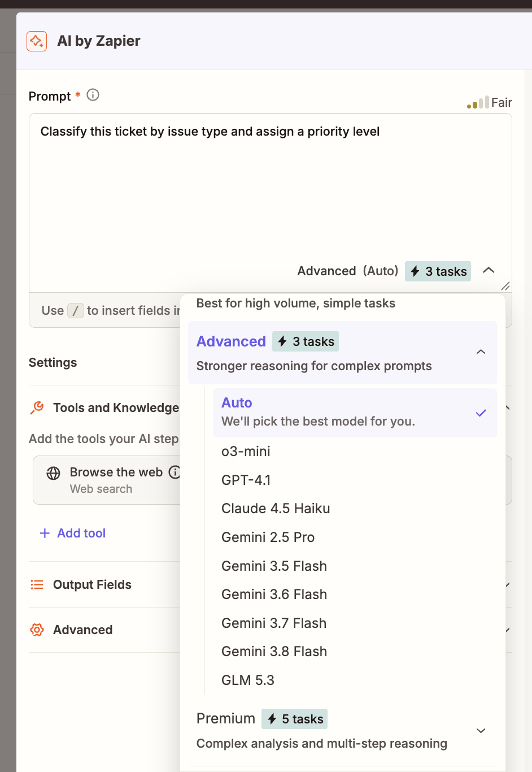532x772 pixels.
Task: Expand the Premium model tier section
Action: pyautogui.click(x=481, y=731)
